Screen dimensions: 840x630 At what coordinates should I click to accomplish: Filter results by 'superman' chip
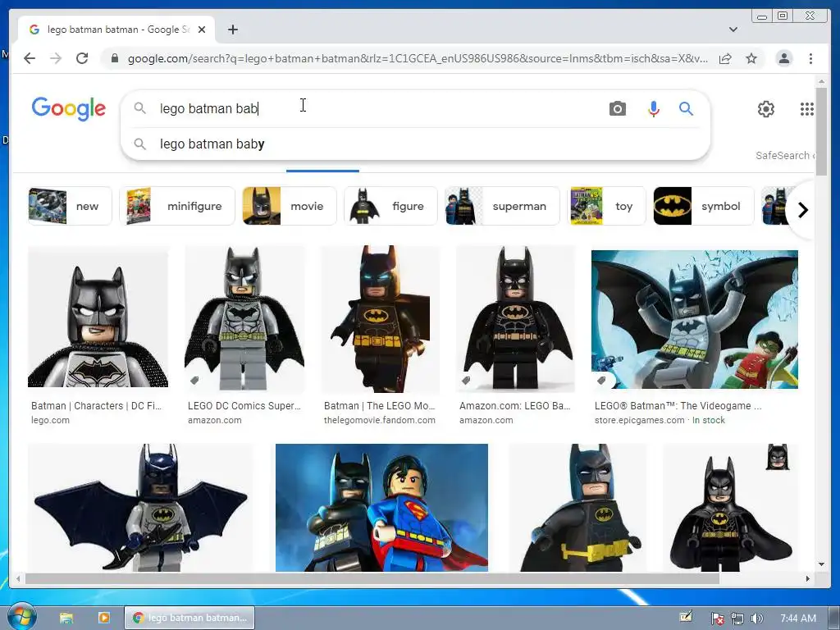(502, 206)
